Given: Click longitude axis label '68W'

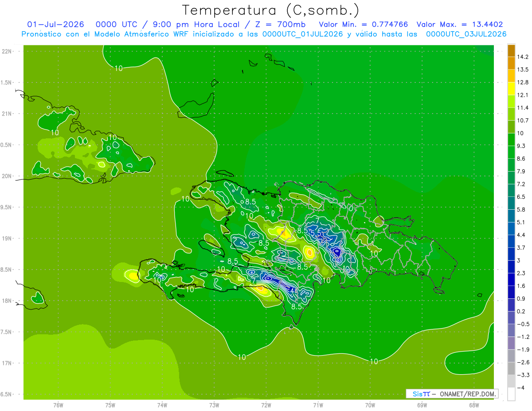Looking at the screenshot, I should tap(473, 405).
